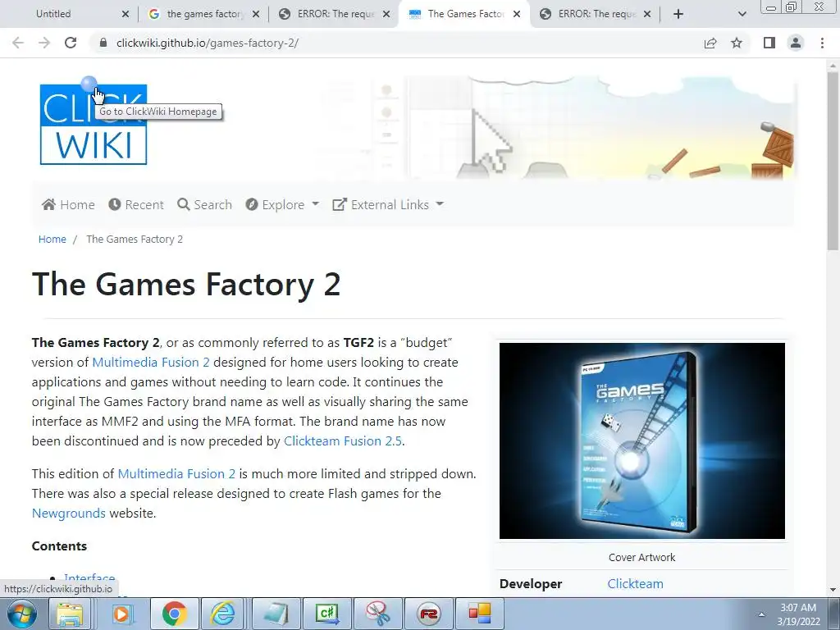
Task: Switch to the last ERROR: The request tab
Action: click(x=594, y=14)
